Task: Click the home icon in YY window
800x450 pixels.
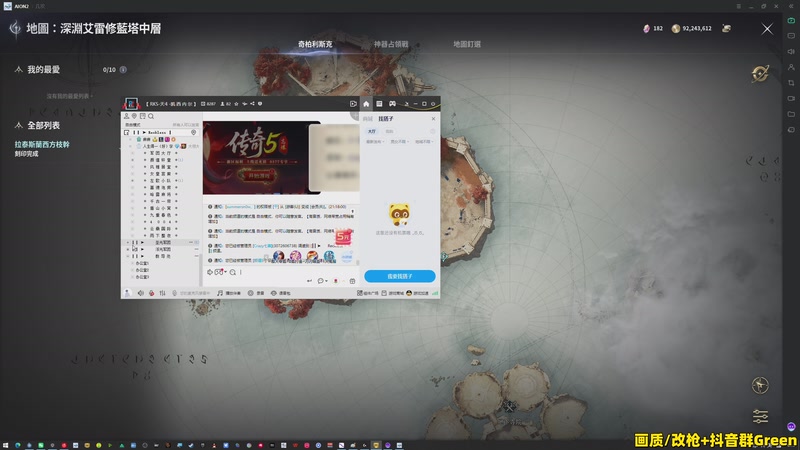Action: [x=366, y=104]
